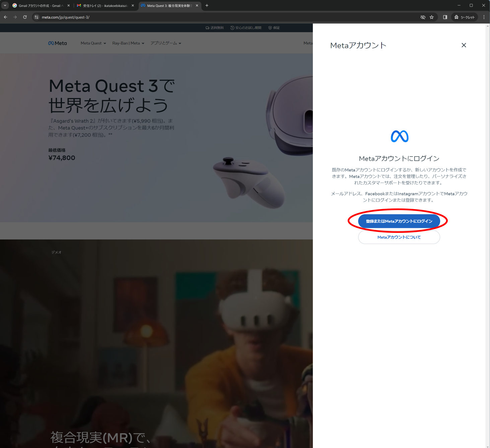Expand the アプリとゲーム menu
This screenshot has height=448, width=490.
(x=165, y=43)
